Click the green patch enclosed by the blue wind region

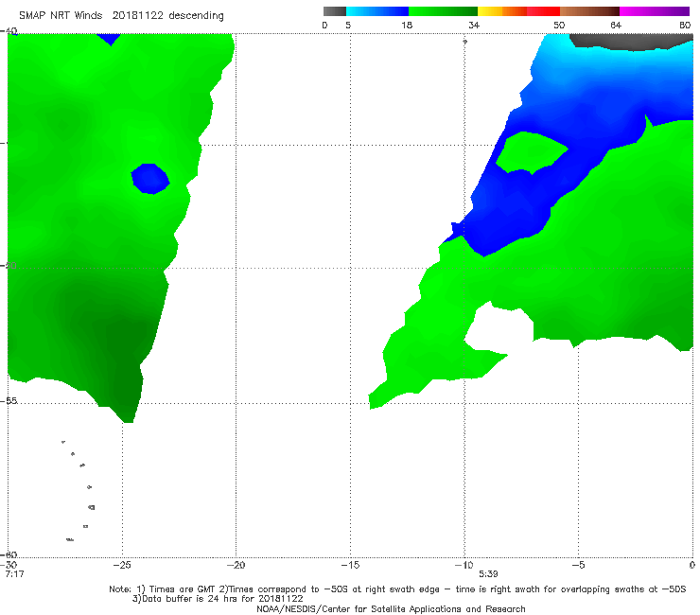click(x=532, y=152)
